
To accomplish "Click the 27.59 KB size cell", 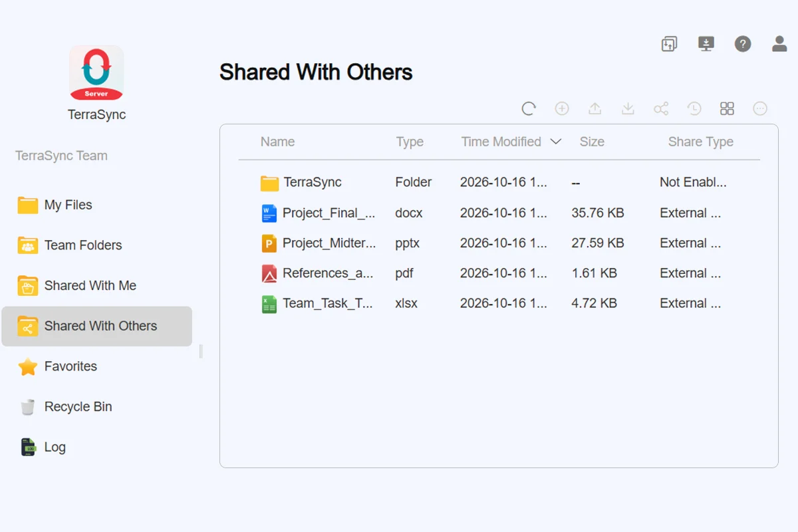I will click(x=598, y=243).
